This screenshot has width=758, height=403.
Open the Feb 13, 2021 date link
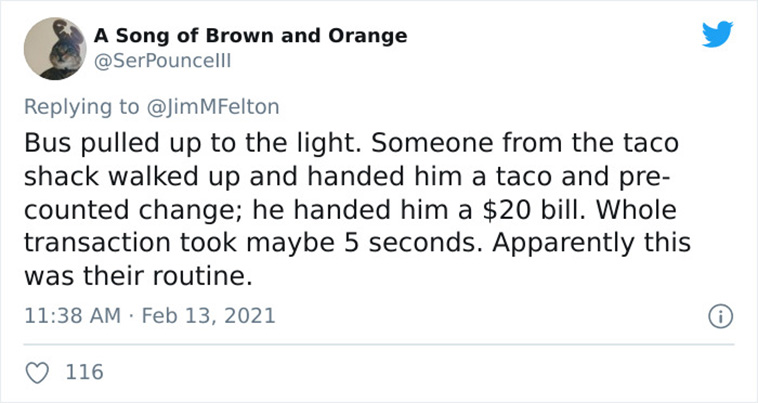pos(208,316)
